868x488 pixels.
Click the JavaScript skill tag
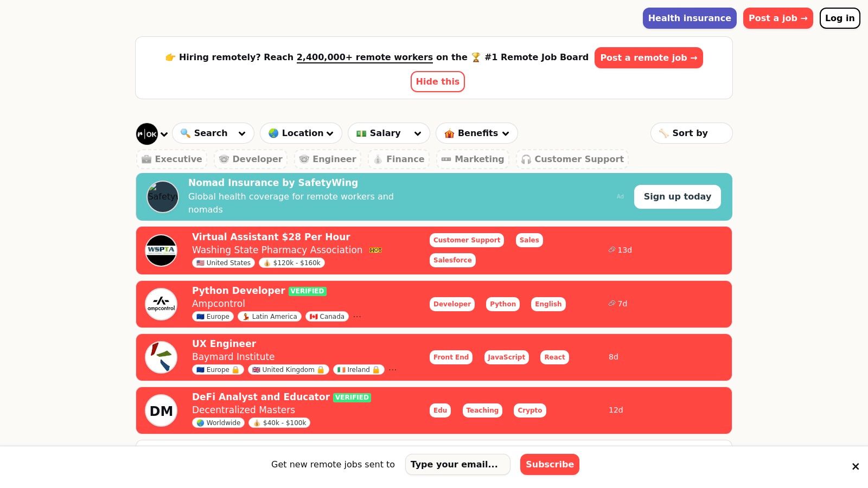[x=506, y=357]
